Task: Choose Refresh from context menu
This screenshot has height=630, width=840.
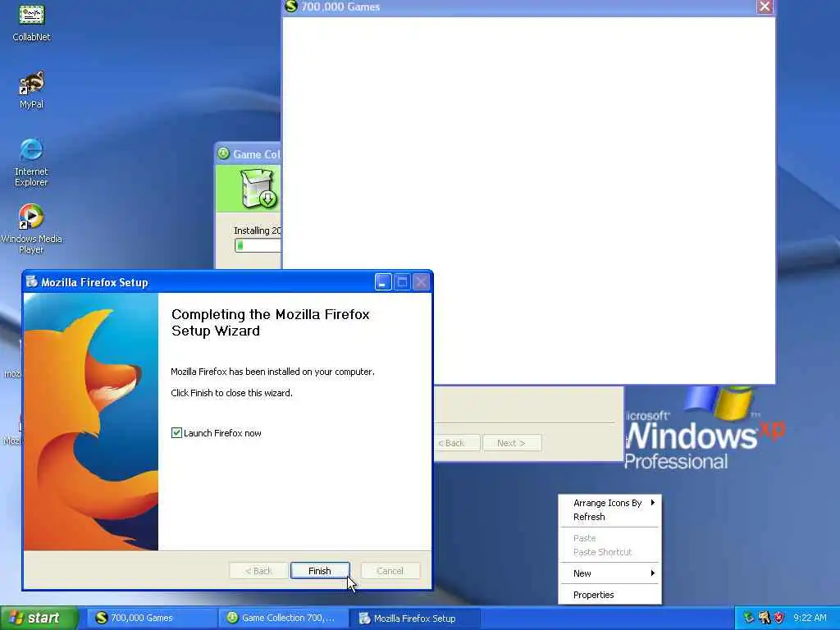Action: 609,517
